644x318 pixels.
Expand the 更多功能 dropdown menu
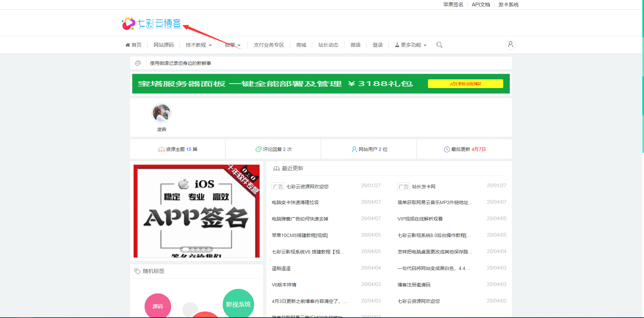point(411,45)
